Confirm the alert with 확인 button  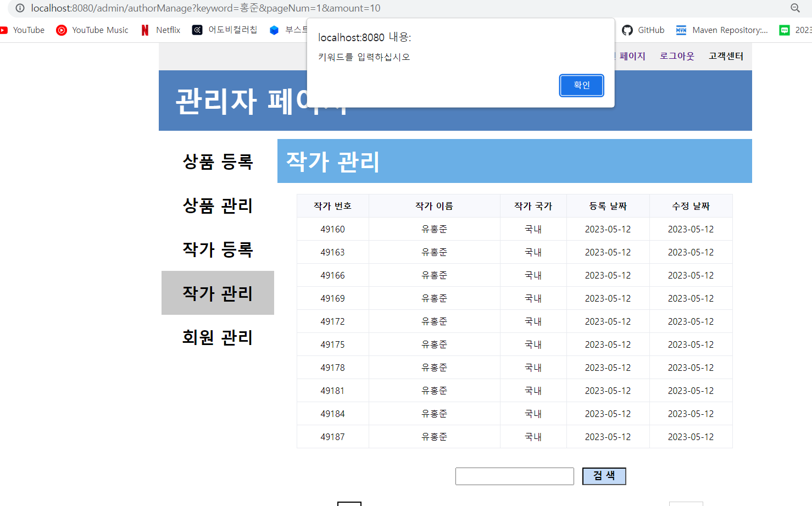click(581, 85)
